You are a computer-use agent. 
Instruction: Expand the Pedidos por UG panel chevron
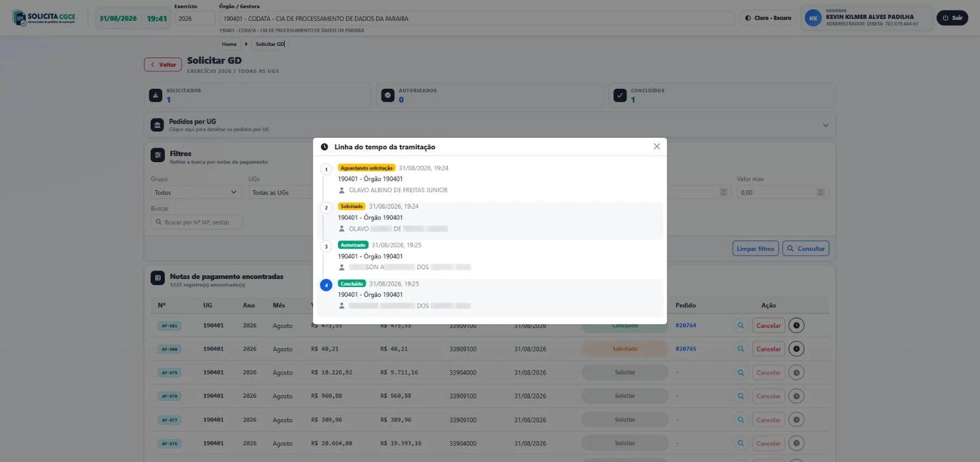point(825,125)
